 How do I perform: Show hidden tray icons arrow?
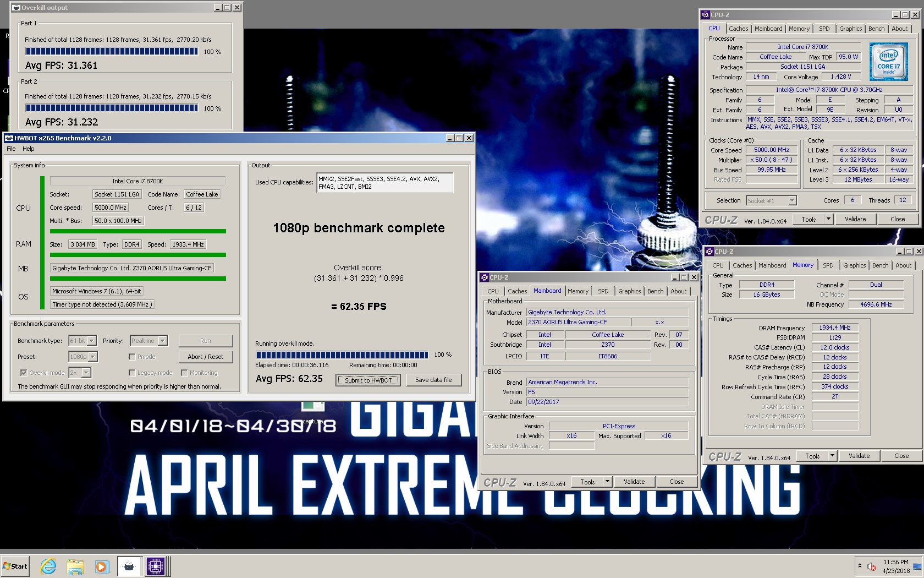[x=860, y=566]
